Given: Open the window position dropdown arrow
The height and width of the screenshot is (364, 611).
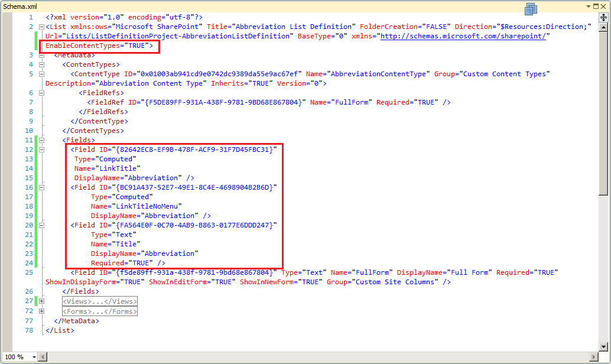Looking at the screenshot, I should point(589,6).
